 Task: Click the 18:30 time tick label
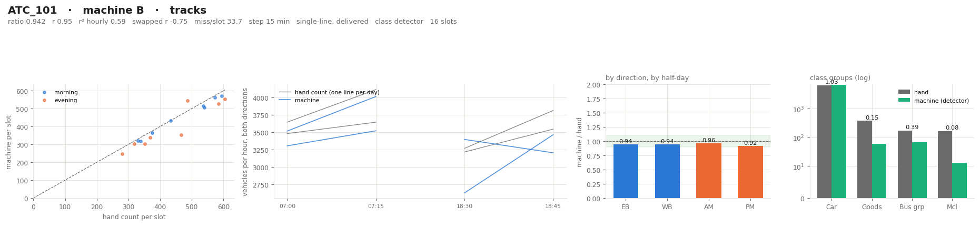[464, 206]
